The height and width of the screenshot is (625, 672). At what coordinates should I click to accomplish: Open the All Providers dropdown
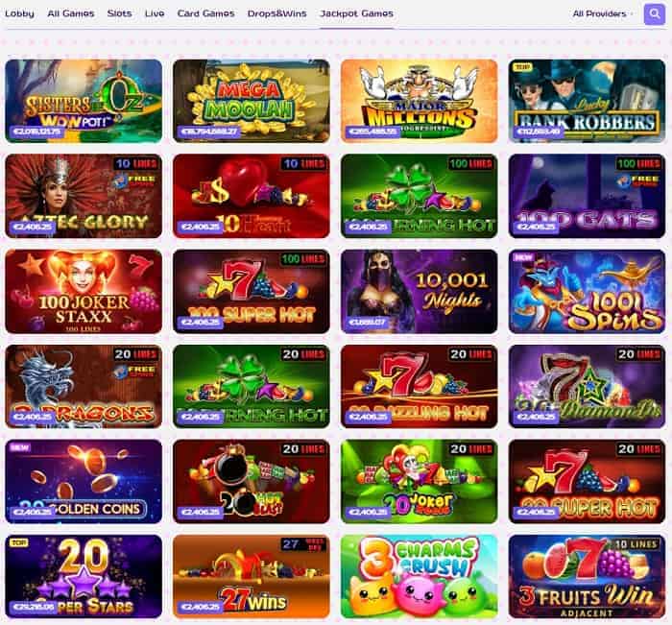click(602, 13)
